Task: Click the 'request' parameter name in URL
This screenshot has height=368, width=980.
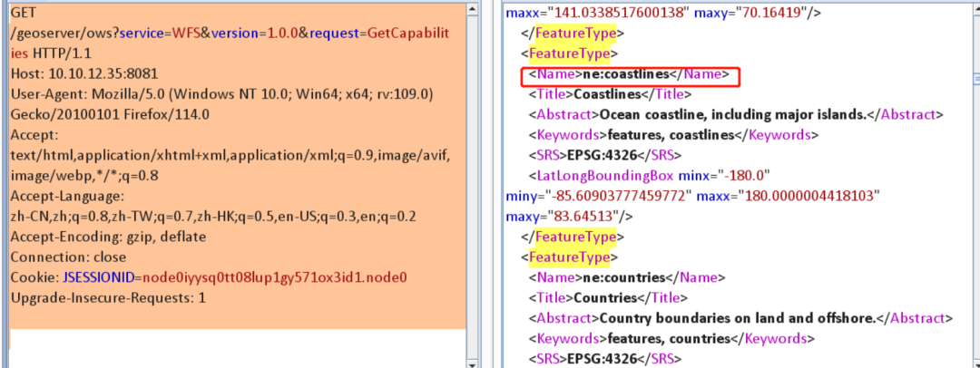Action: coord(334,33)
